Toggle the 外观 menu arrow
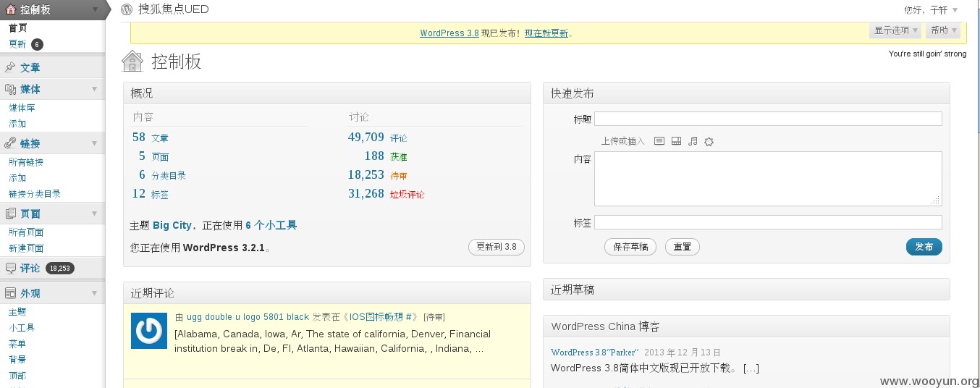 [94, 293]
